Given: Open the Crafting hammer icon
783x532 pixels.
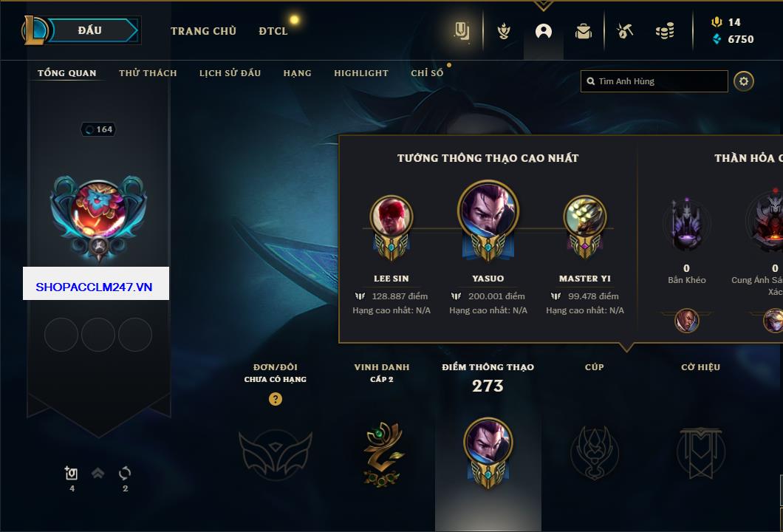Looking at the screenshot, I should point(625,31).
